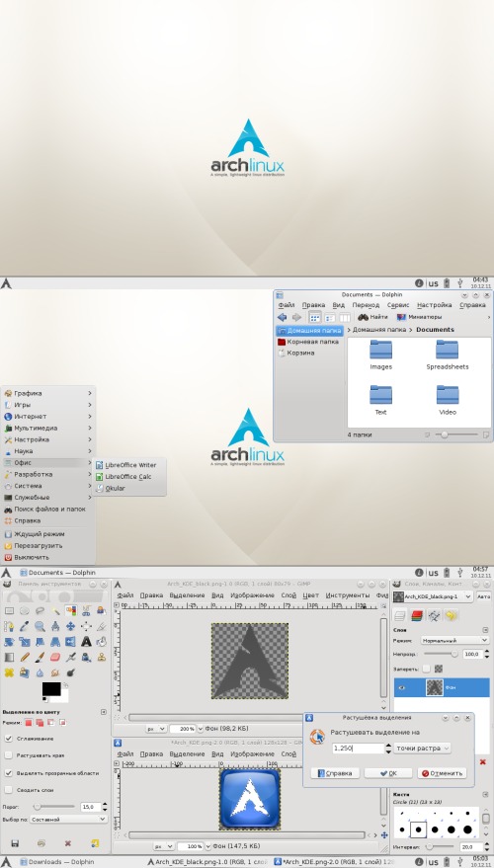
Task: Pick the Free Select lasso tool
Action: (x=40, y=611)
